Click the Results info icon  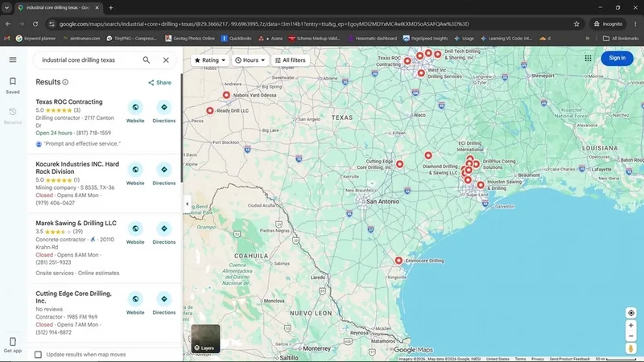[x=65, y=82]
